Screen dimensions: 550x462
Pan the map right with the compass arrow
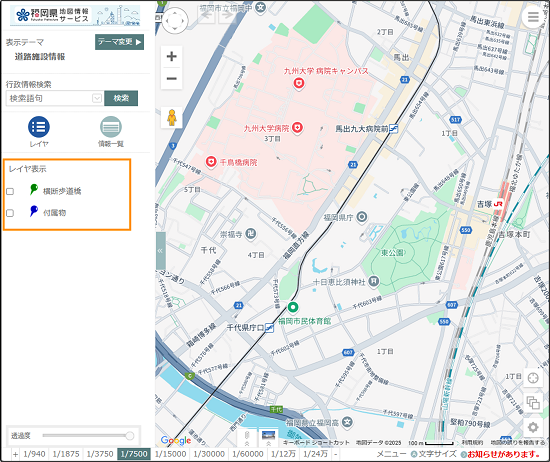coord(183,21)
